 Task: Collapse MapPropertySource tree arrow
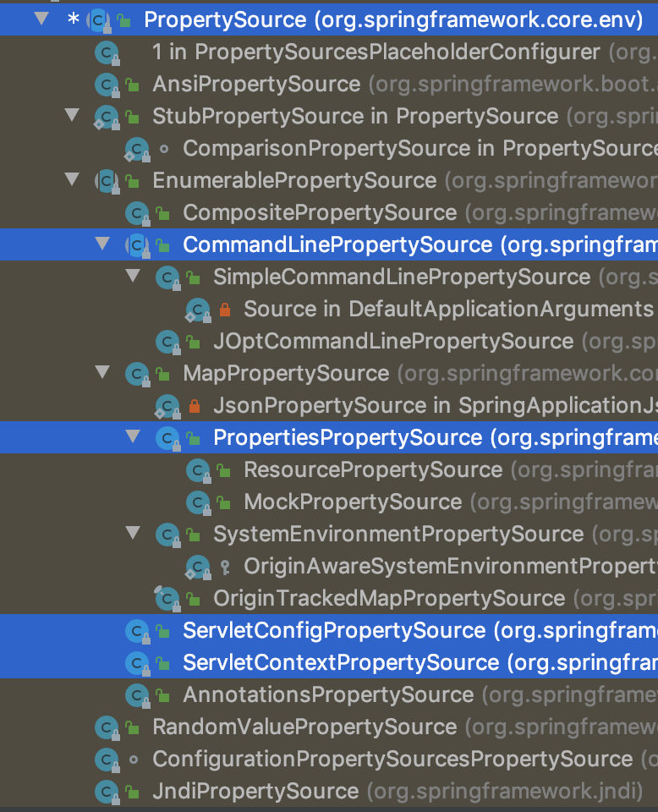tap(102, 372)
